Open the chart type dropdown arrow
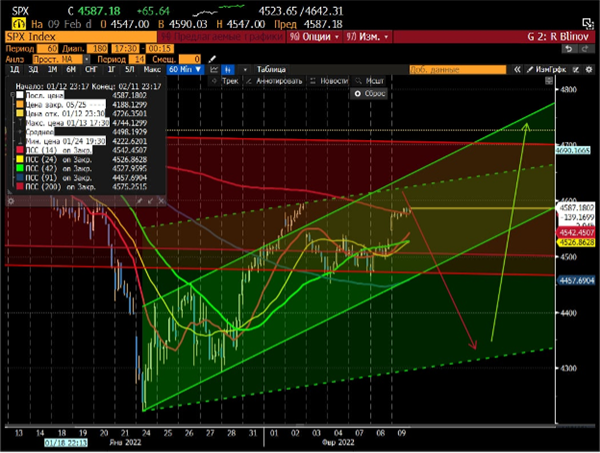 click(245, 70)
